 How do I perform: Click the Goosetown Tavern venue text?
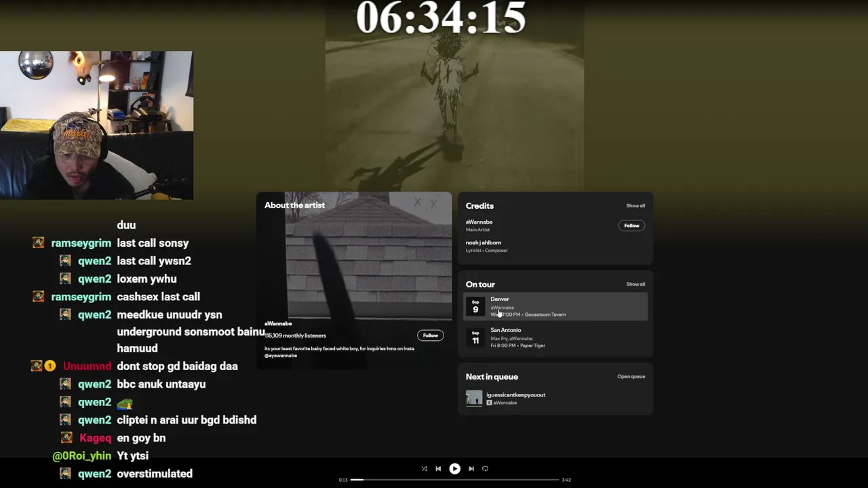545,314
